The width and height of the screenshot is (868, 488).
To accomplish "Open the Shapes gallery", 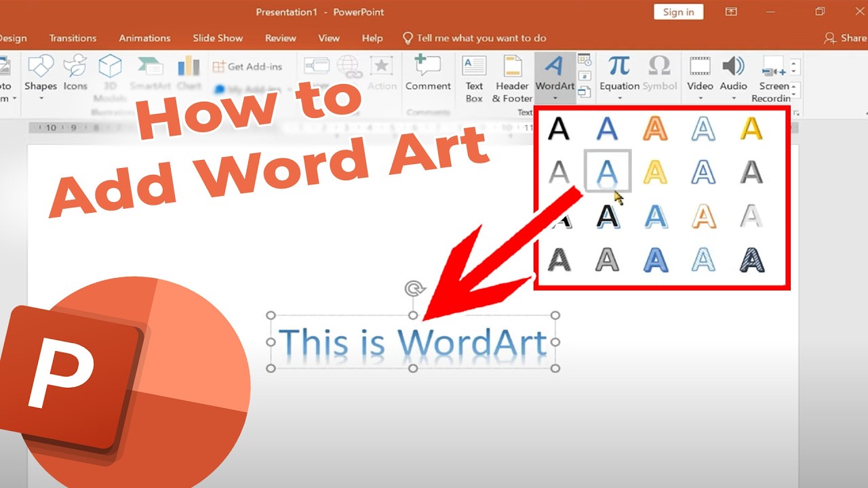I will point(40,73).
